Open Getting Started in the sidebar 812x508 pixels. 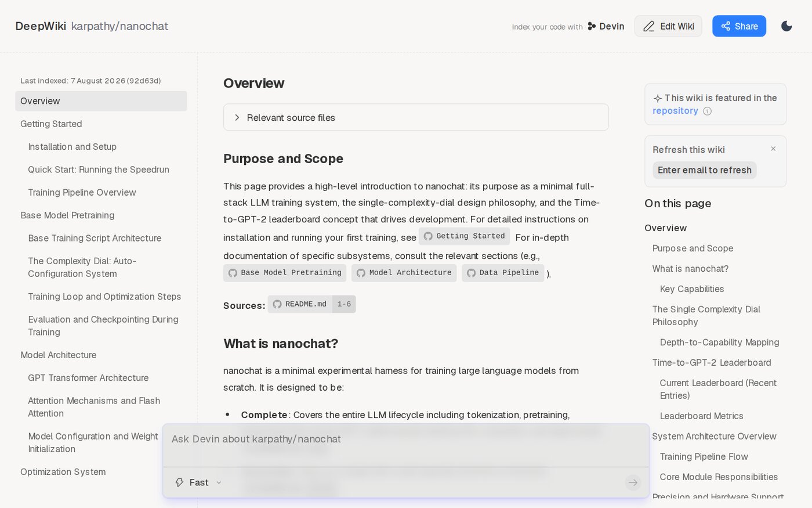point(51,124)
